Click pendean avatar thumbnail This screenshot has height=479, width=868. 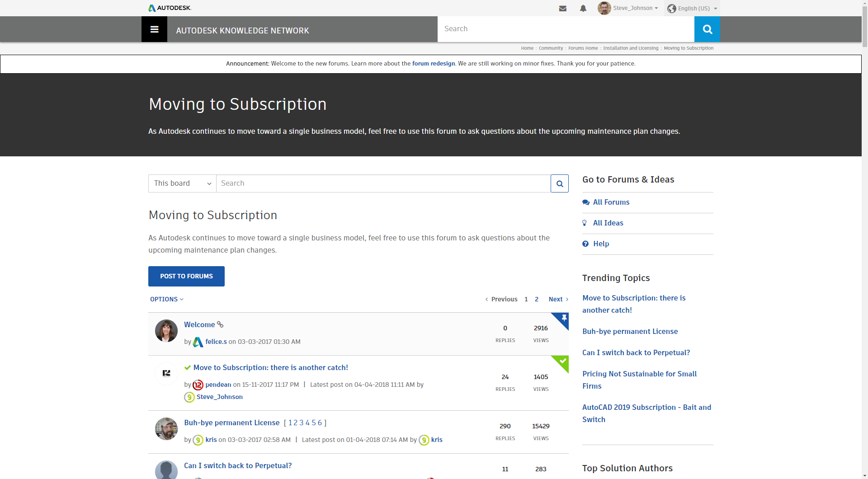click(x=166, y=374)
